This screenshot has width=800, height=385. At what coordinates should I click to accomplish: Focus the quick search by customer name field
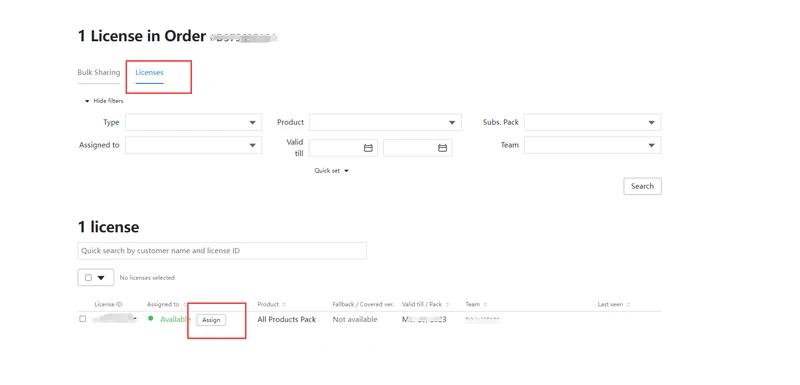222,251
